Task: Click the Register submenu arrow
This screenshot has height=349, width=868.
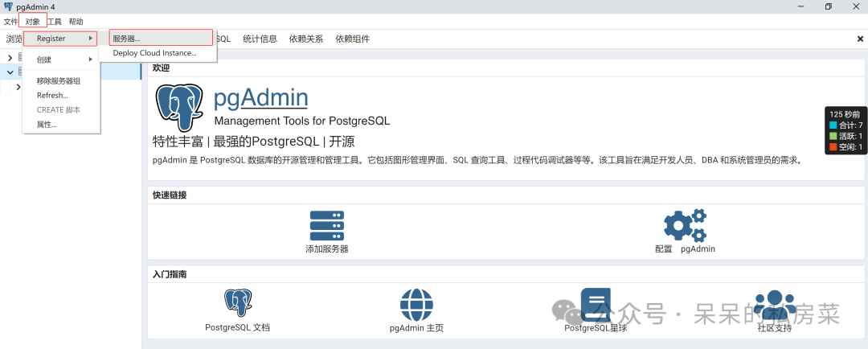Action: point(91,39)
